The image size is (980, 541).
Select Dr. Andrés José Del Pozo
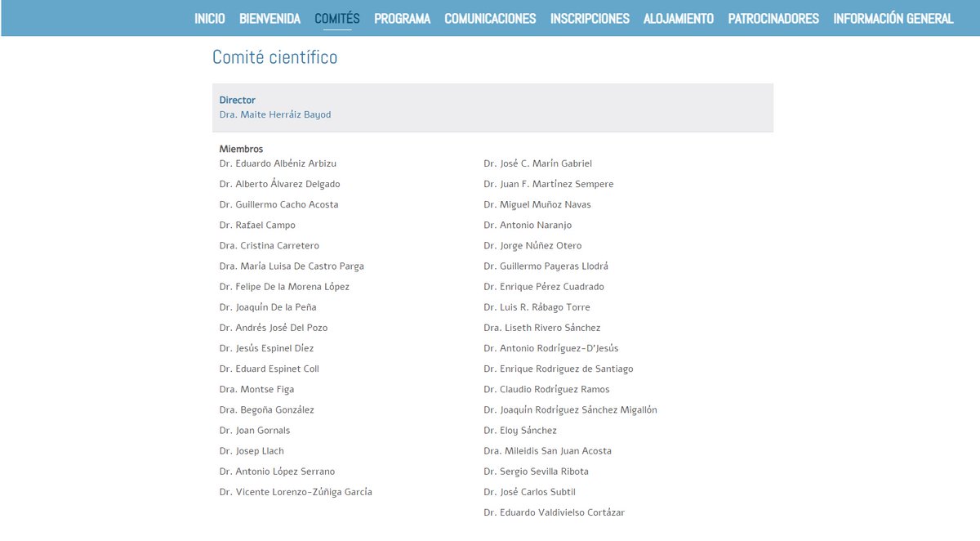(272, 328)
